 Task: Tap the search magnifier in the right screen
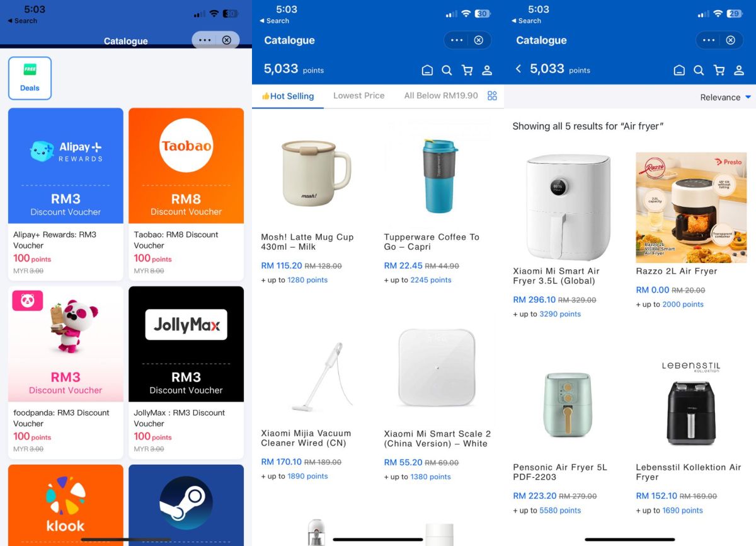699,71
